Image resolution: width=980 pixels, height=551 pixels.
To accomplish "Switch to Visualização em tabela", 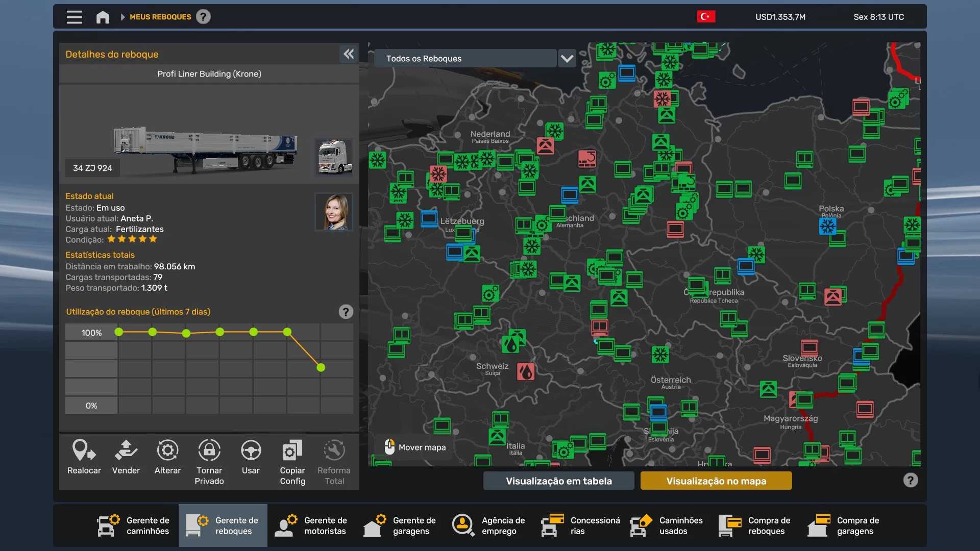I will point(558,481).
